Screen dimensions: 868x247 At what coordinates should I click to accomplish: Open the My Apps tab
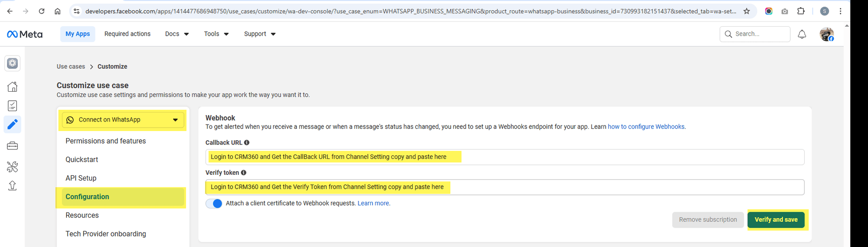coord(78,34)
